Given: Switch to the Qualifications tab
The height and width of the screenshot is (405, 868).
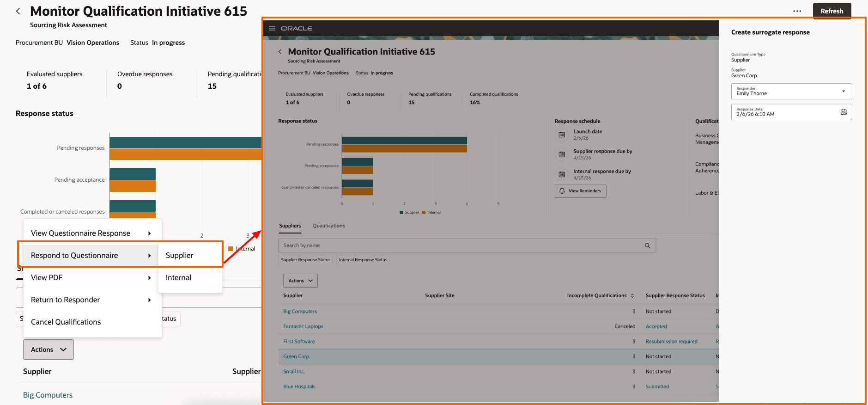Looking at the screenshot, I should (x=328, y=226).
